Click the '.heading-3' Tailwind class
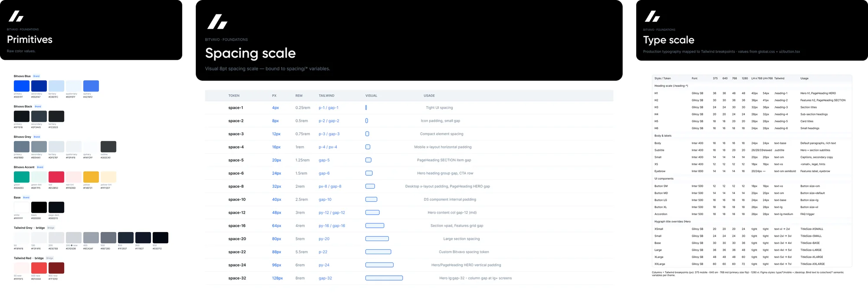This screenshot has width=868, height=294. pos(781,107)
